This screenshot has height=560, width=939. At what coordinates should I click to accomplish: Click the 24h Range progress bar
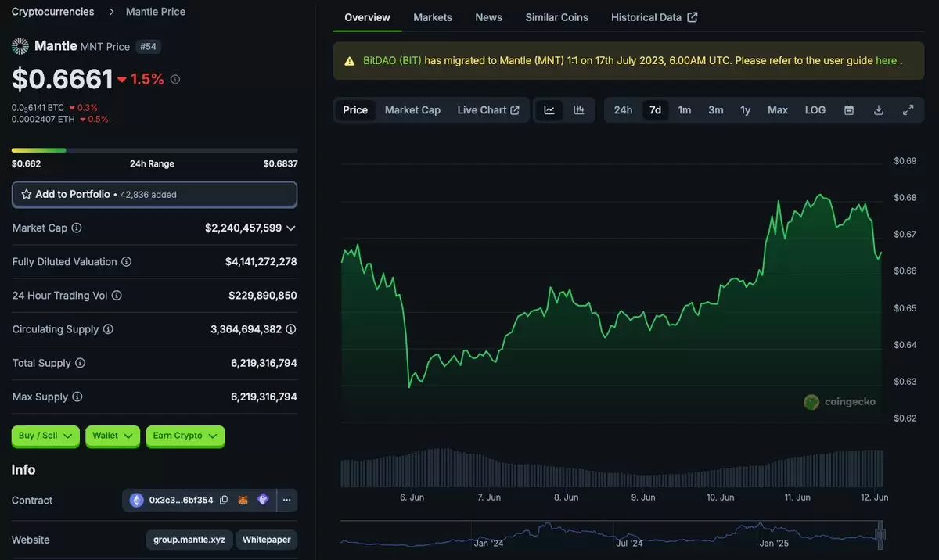coord(154,150)
